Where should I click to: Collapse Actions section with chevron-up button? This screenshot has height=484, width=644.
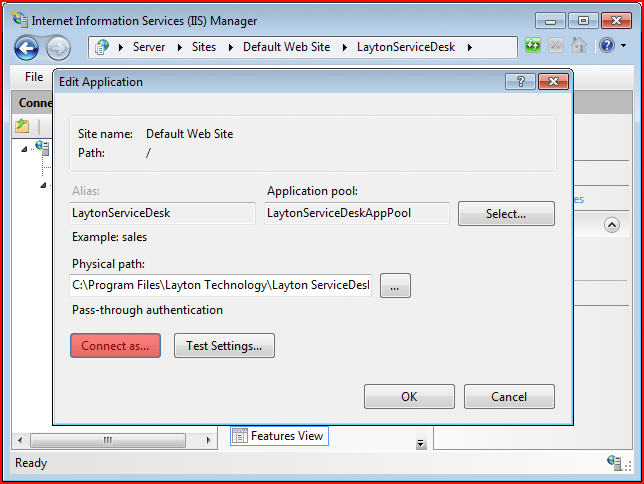(612, 225)
